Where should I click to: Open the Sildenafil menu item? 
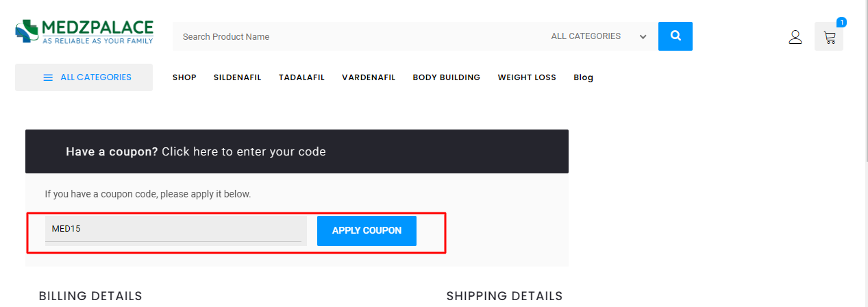click(x=237, y=77)
